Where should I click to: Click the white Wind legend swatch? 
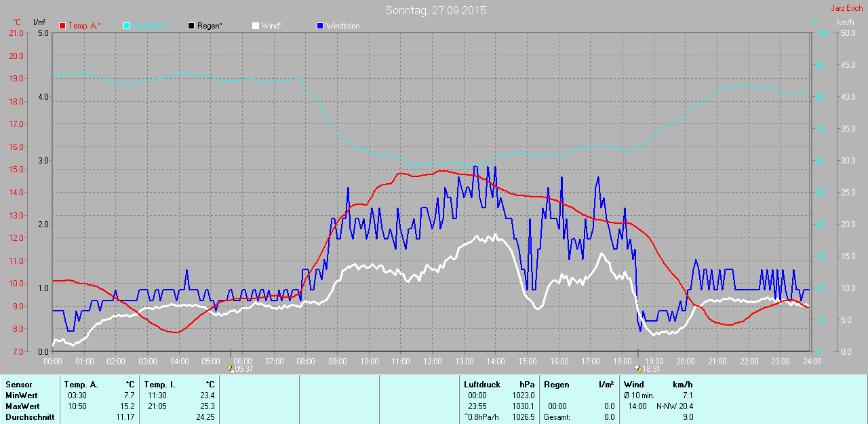(x=255, y=26)
